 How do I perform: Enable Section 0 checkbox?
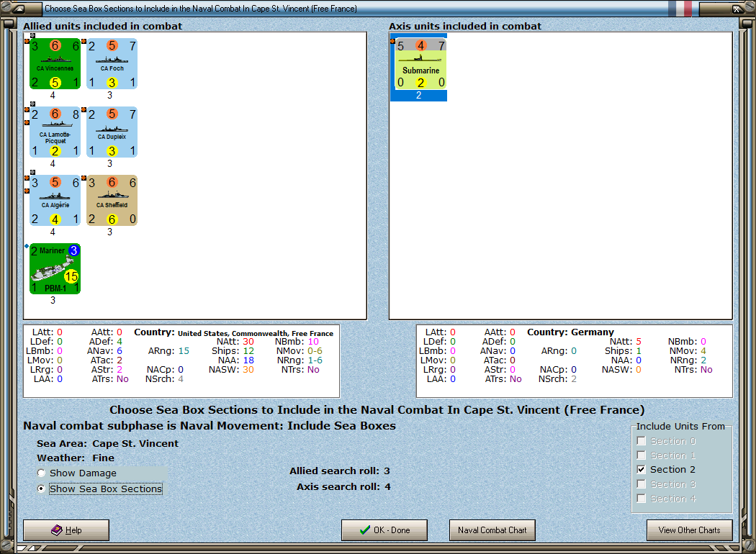(x=642, y=441)
